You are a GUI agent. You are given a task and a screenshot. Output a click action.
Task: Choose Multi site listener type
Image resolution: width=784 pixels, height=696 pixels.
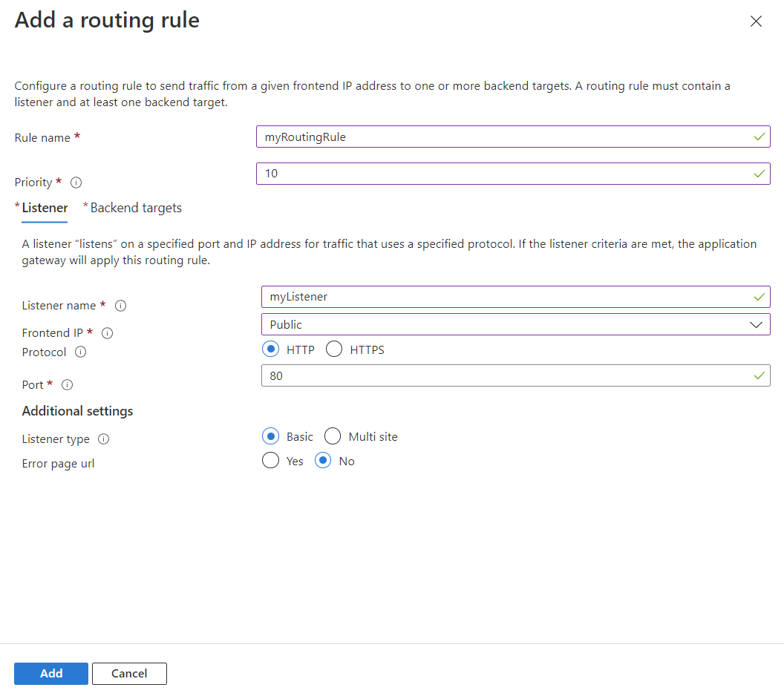point(333,436)
